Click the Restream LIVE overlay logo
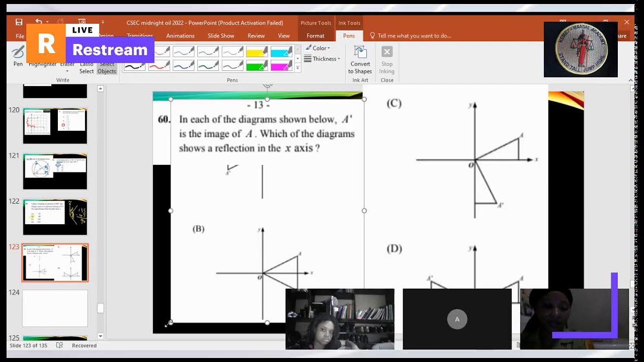644x362 pixels. click(90, 43)
